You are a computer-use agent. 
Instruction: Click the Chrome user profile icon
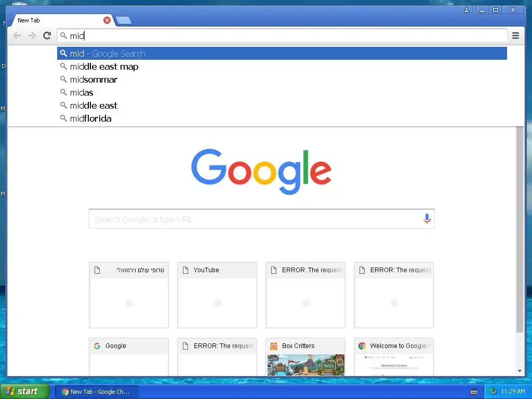(x=467, y=10)
